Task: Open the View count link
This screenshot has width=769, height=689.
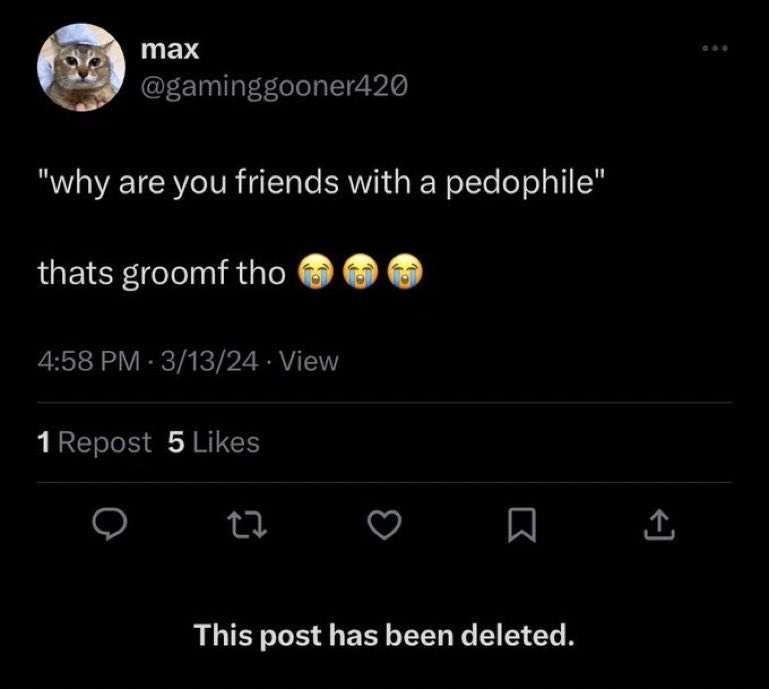Action: pyautogui.click(x=309, y=361)
